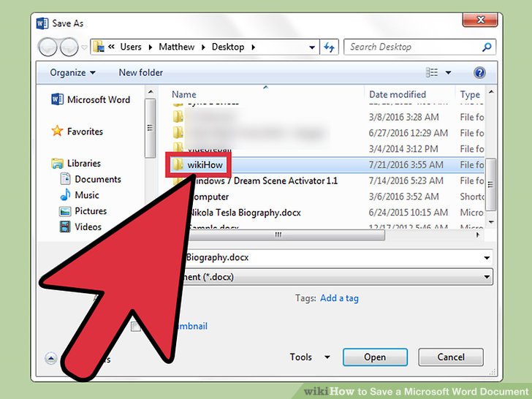Click the Users breadcrumb segment

click(131, 47)
